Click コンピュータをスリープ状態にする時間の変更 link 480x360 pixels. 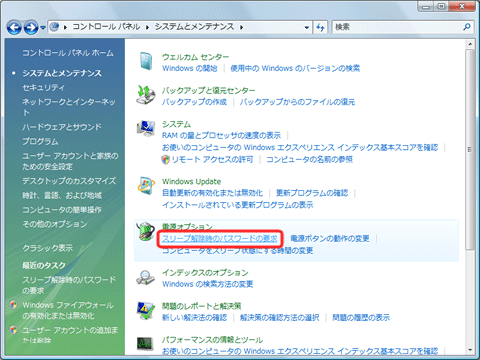coord(238,250)
